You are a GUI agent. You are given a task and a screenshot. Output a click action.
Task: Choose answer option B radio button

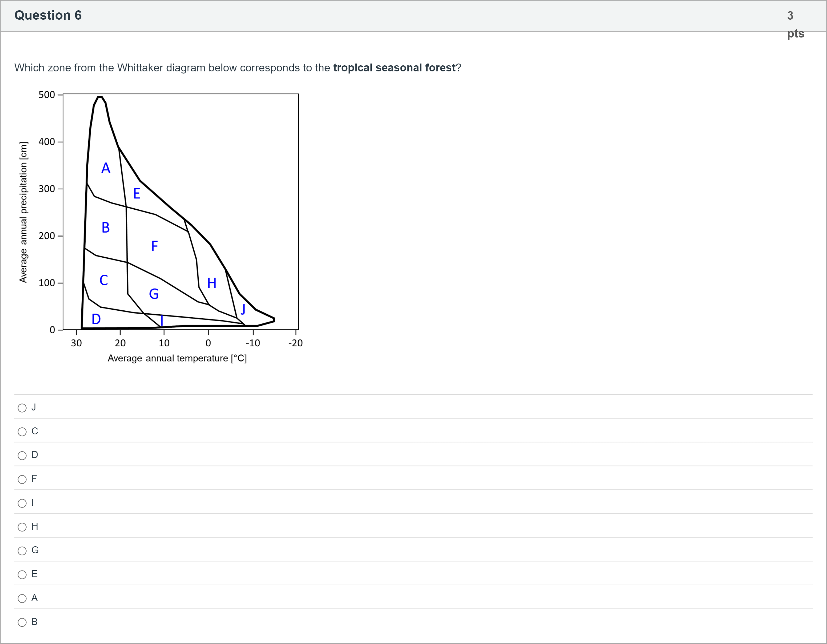point(22,623)
